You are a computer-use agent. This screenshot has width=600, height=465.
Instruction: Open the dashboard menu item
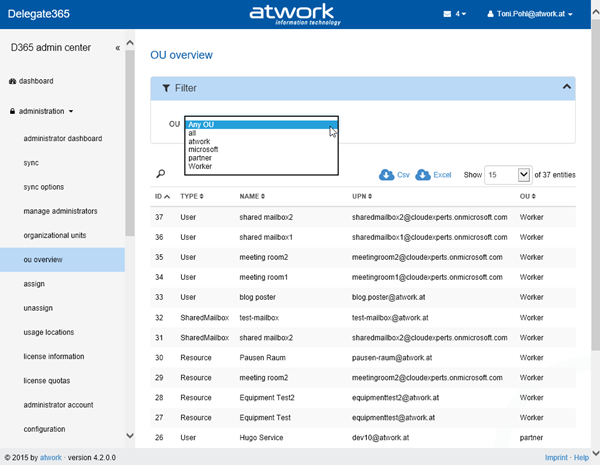35,81
